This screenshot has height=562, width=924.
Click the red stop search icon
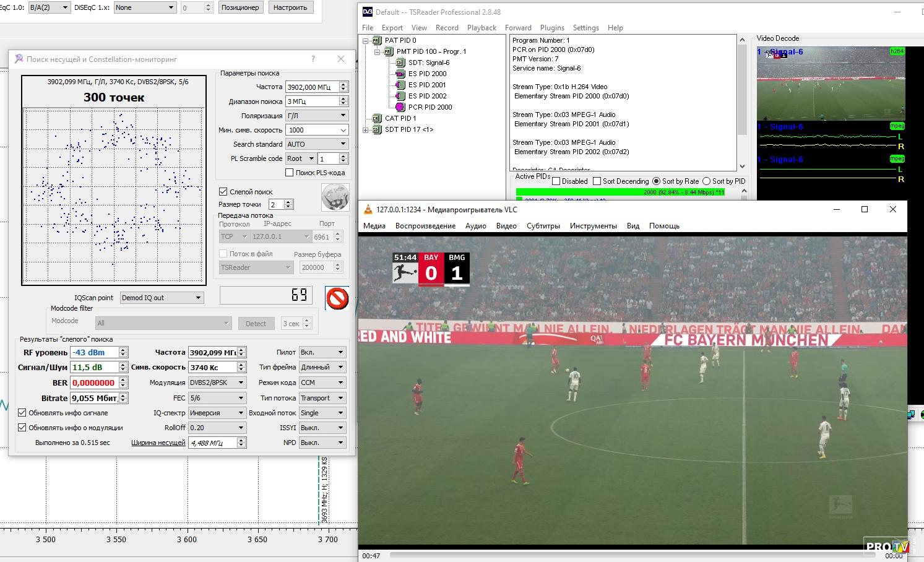337,298
